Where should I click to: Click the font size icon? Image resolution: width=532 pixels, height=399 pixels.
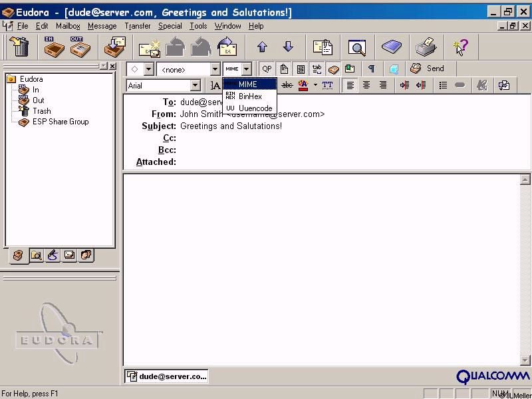(x=215, y=85)
